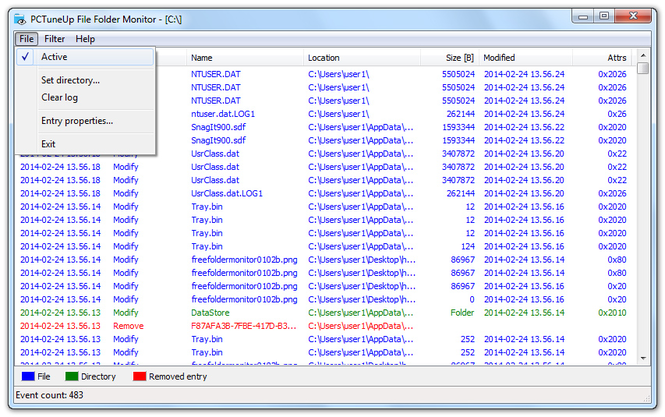Maximize the File Folder Monitor window

pos(604,17)
